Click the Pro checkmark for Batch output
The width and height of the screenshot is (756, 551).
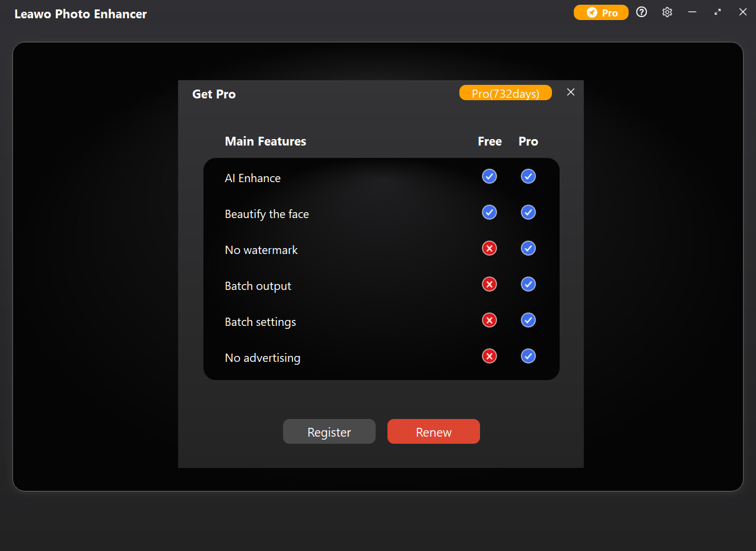coord(528,284)
